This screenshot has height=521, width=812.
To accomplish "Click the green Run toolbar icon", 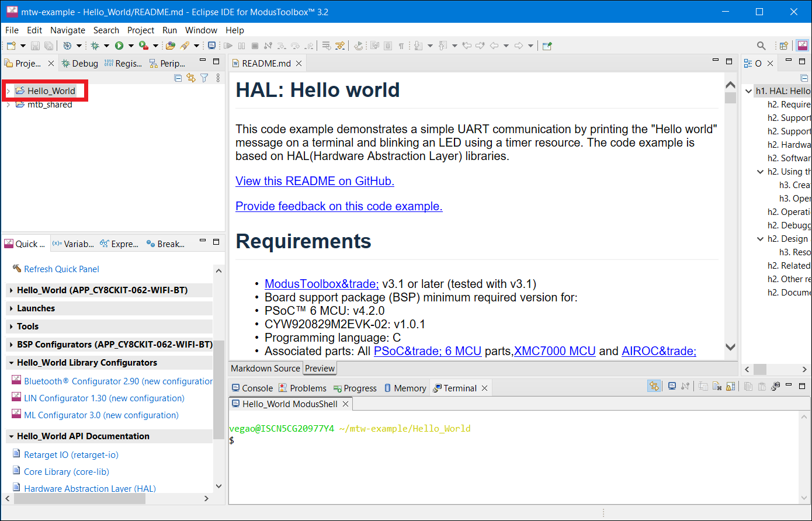I will pyautogui.click(x=119, y=46).
